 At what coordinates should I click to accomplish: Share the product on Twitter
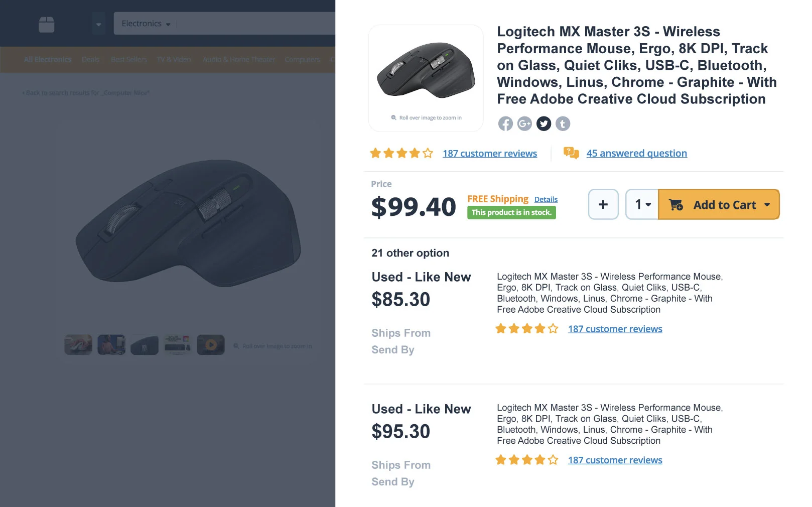544,123
